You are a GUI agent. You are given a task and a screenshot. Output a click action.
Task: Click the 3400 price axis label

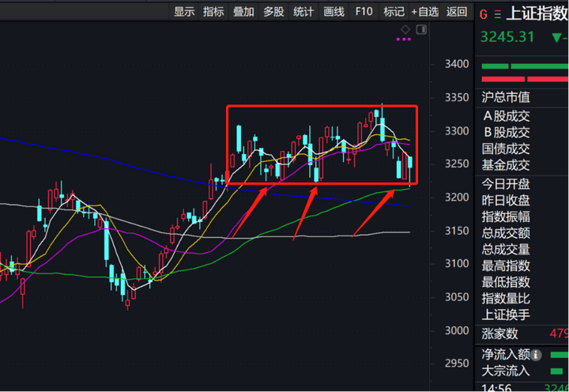pos(457,64)
